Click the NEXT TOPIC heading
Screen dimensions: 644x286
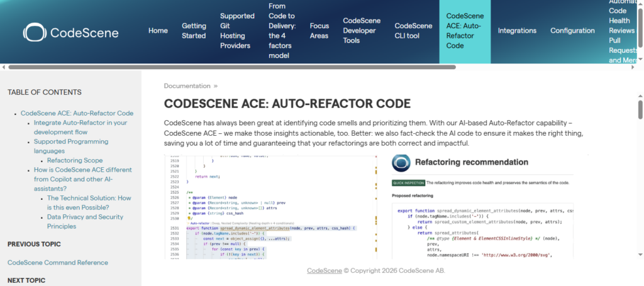26,281
